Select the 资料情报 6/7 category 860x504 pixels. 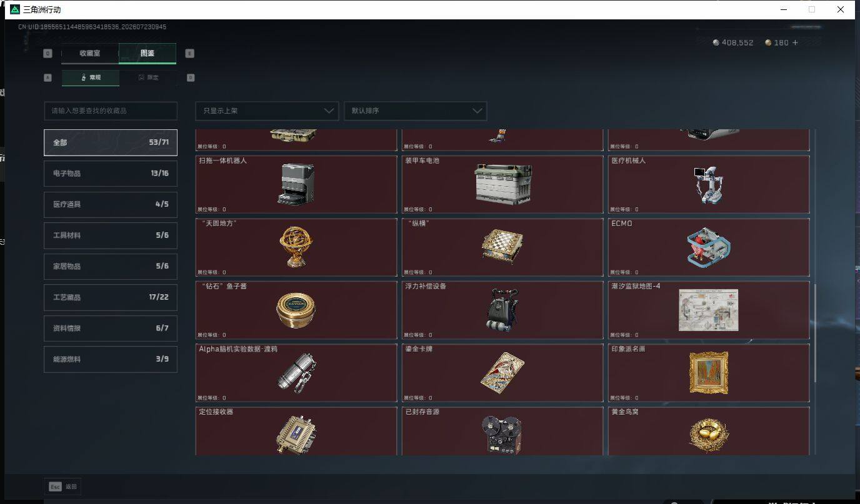tap(111, 328)
